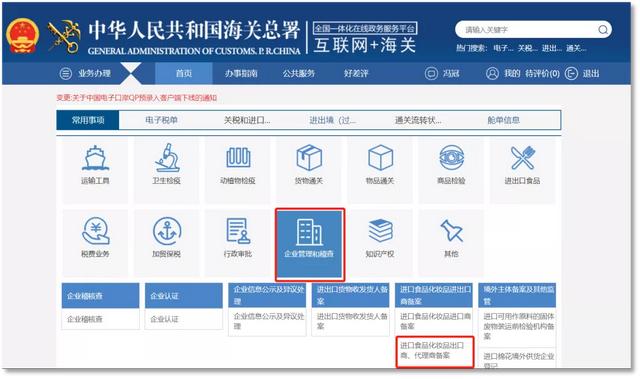Open the red notice about QP预录入客户端
Screen dimensions: 640x379
136,98
